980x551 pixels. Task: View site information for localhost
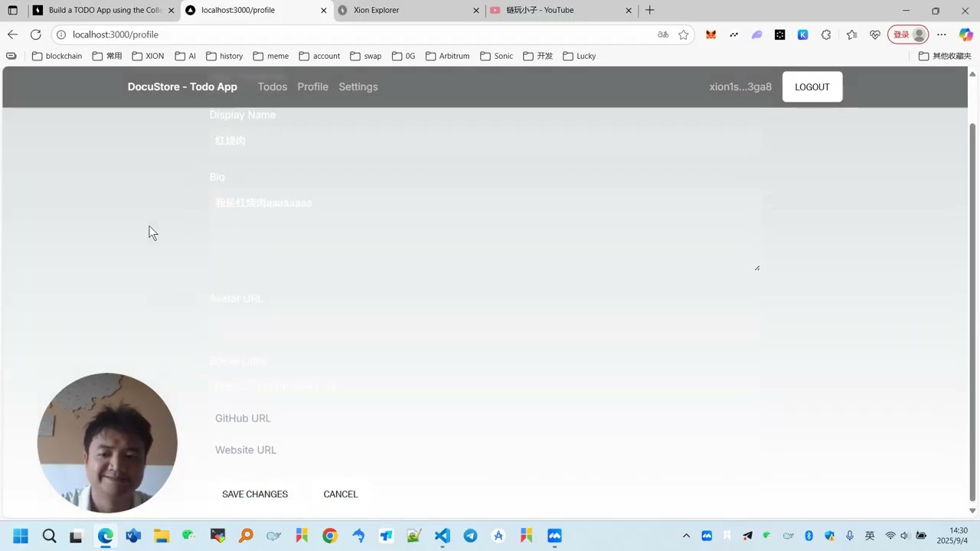pyautogui.click(x=61, y=34)
